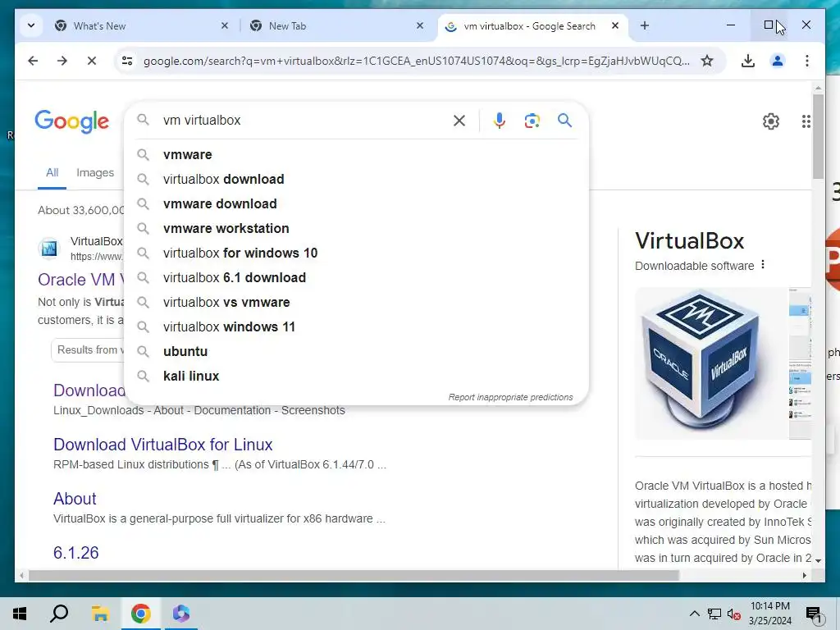Search by image with Google Lens icon
This screenshot has width=840, height=630.
[x=532, y=121]
